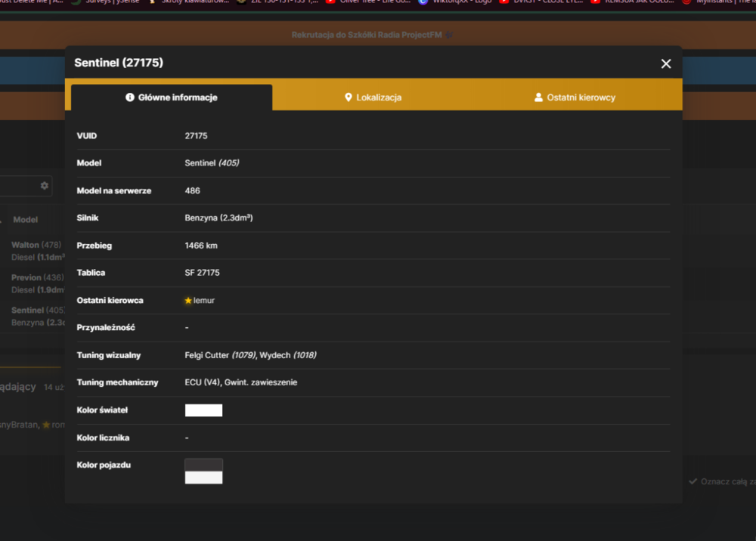Click the Tuning wizualny label
The width and height of the screenshot is (756, 541).
pos(108,355)
